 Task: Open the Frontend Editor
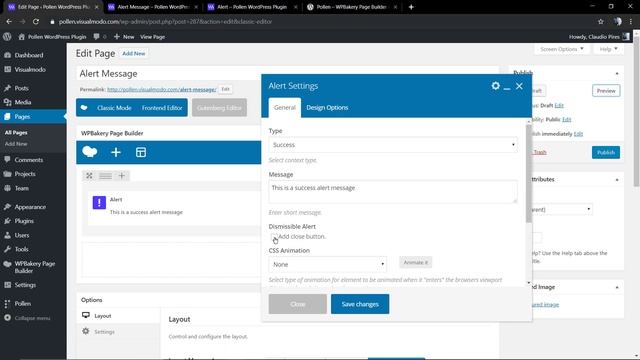tap(162, 108)
